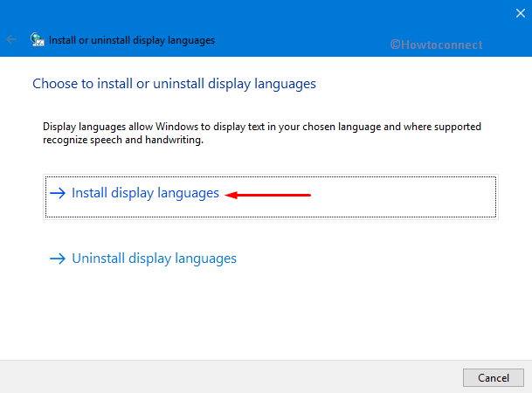532x393 pixels.
Task: Click empty space inside the dotted Install option box
Action: click(404, 196)
